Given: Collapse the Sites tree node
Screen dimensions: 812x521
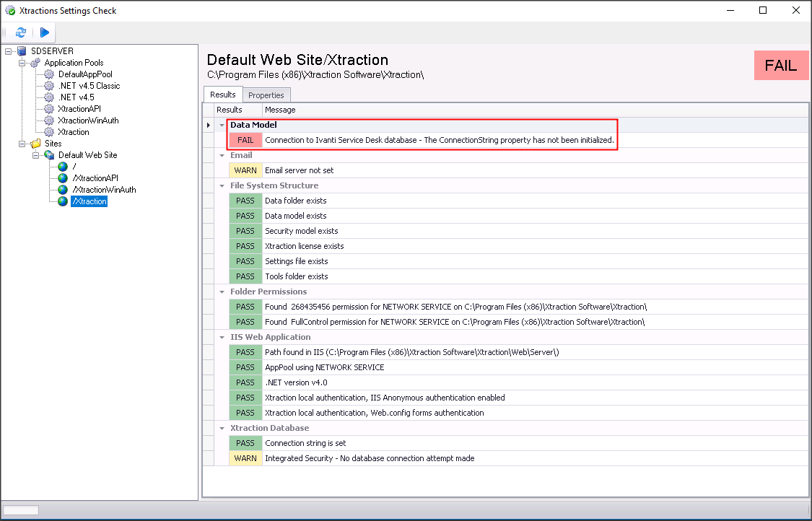Looking at the screenshot, I should [21, 143].
